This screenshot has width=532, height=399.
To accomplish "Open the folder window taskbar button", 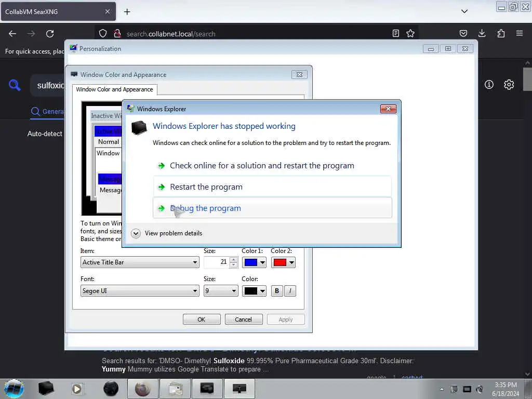I will point(175,389).
